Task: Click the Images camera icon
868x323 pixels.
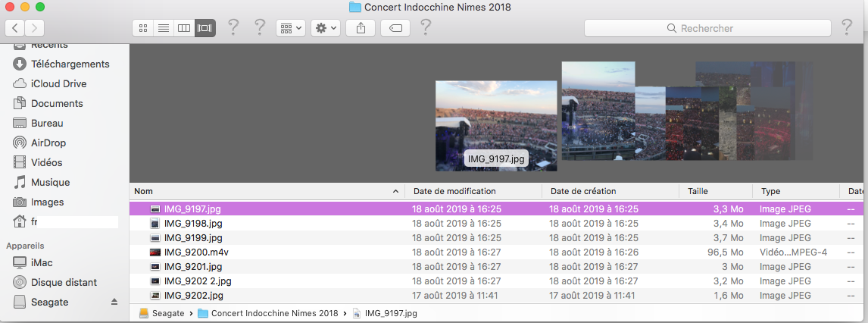Action: point(20,202)
